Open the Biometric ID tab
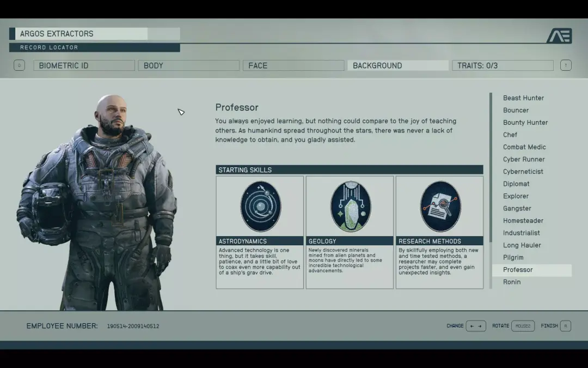The image size is (588, 368). [x=84, y=65]
